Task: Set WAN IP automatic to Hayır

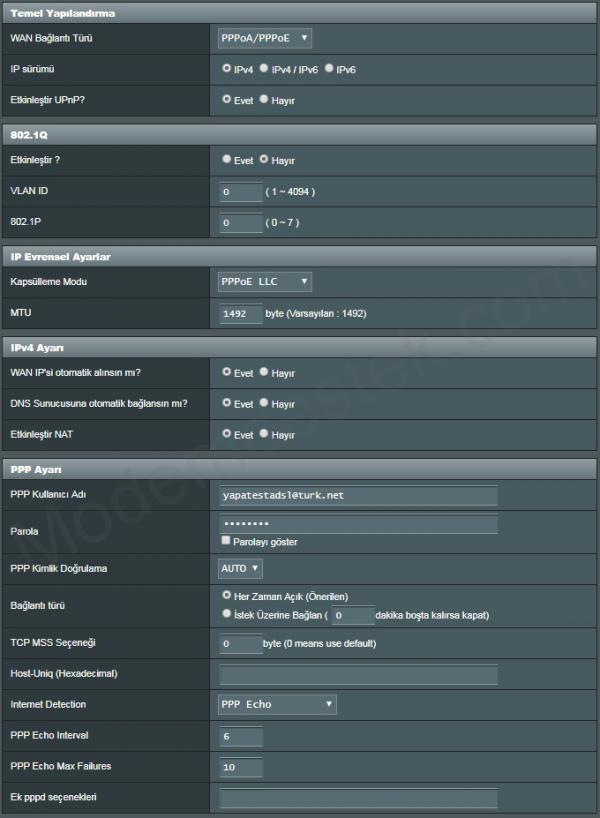Action: click(x=264, y=372)
